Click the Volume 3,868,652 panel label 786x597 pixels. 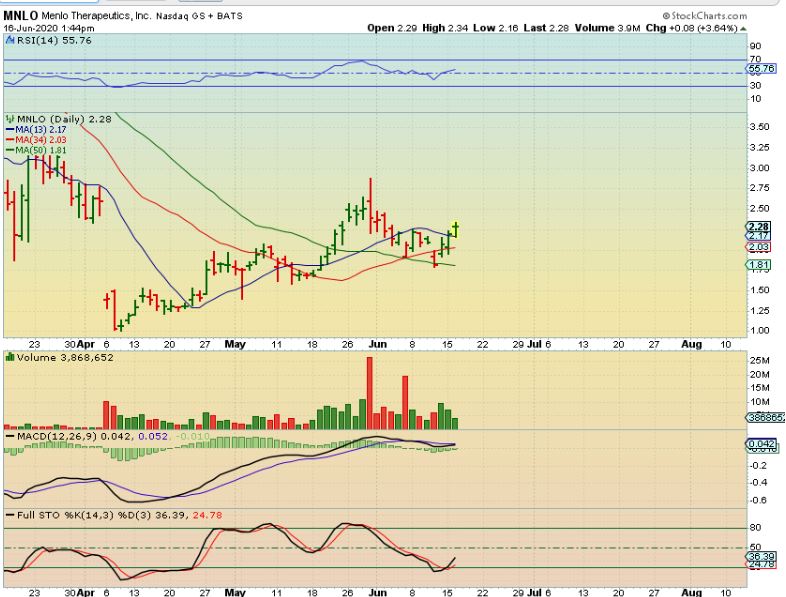tap(65, 357)
